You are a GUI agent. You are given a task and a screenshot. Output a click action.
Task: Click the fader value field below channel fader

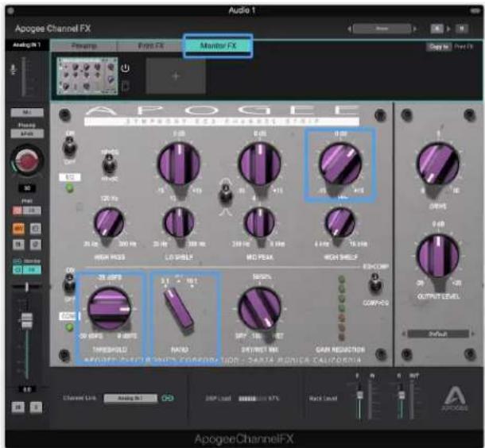click(27, 389)
